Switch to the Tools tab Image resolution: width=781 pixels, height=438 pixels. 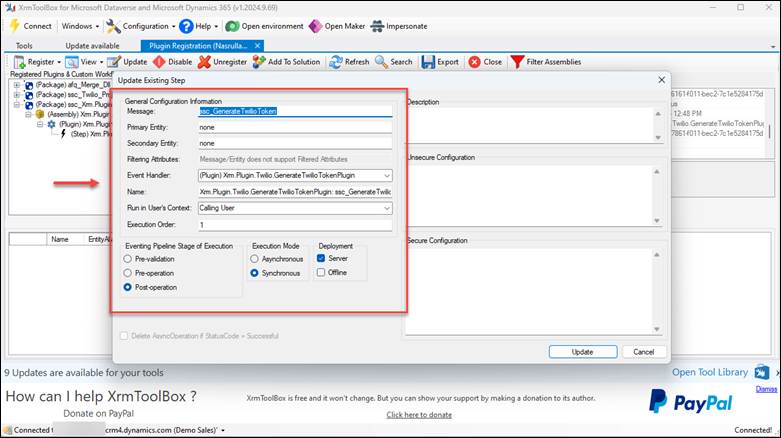(x=24, y=46)
